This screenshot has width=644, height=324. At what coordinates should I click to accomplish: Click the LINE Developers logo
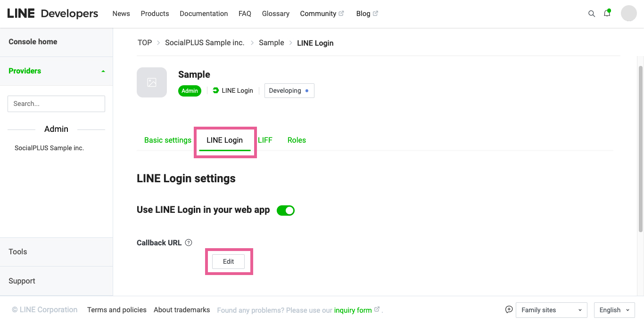[x=53, y=14]
